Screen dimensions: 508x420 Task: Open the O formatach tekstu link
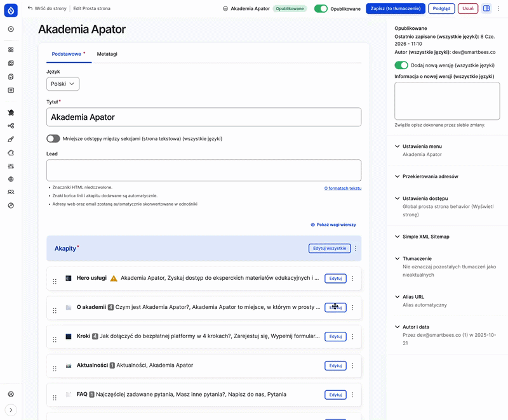pyautogui.click(x=343, y=188)
